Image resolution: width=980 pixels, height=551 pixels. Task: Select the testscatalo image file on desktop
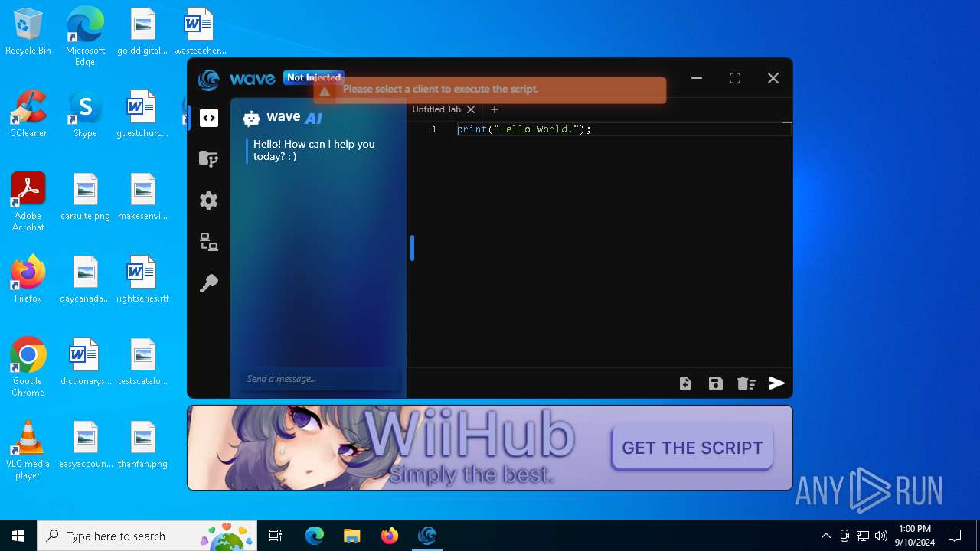pyautogui.click(x=142, y=362)
